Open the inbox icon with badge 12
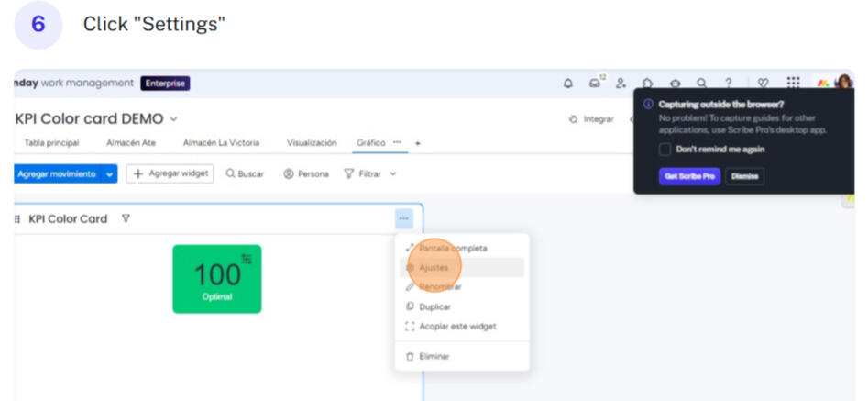Screen dimensions: 868x401 coord(595,84)
